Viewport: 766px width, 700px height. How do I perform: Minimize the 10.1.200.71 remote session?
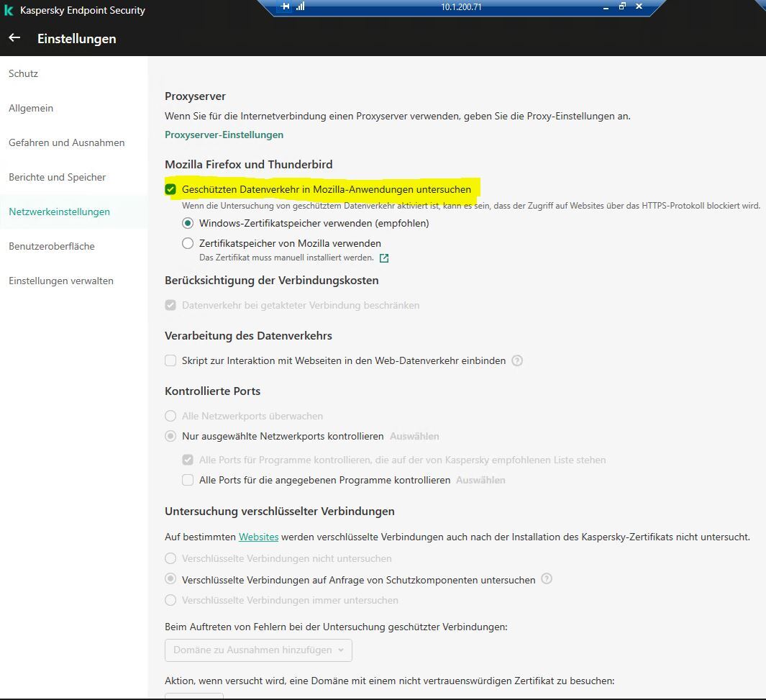point(606,7)
